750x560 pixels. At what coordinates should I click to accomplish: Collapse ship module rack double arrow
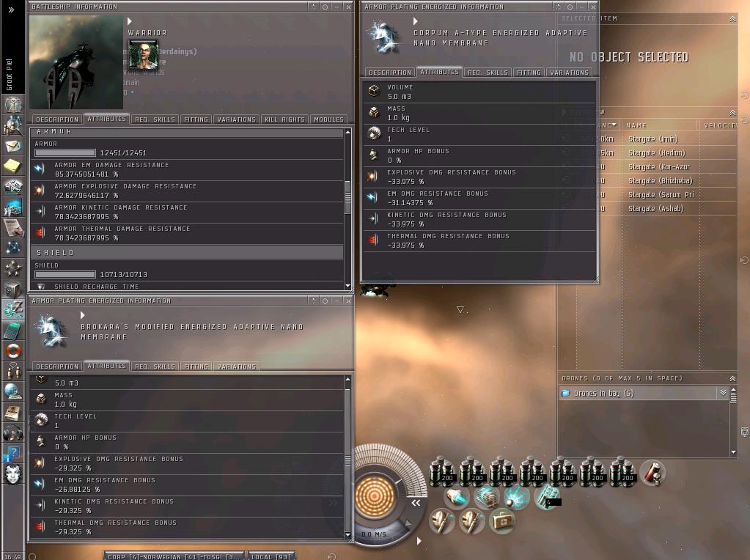pyautogui.click(x=416, y=503)
